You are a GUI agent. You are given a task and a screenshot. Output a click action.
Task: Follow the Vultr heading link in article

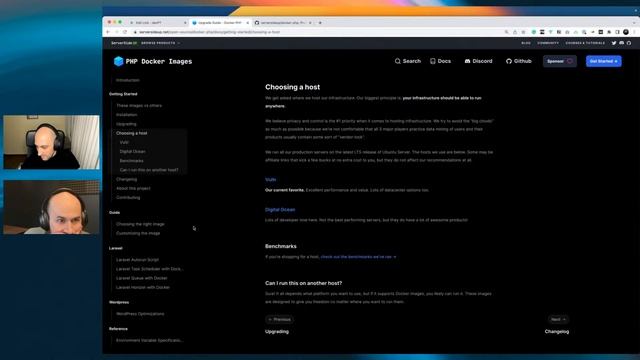[271, 180]
